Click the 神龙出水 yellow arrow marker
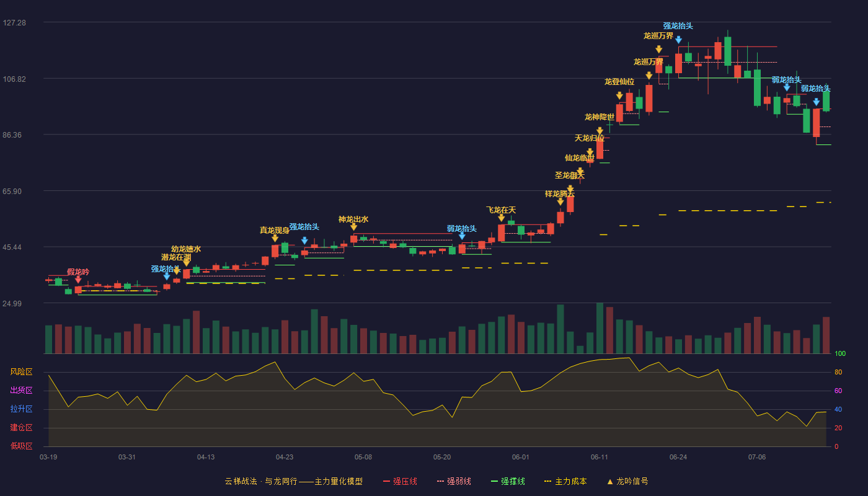 tap(353, 227)
